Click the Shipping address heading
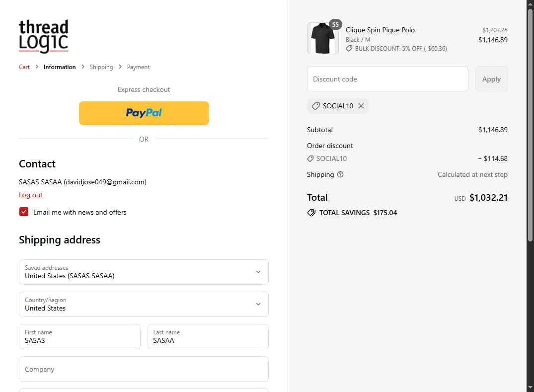Image resolution: width=534 pixels, height=392 pixels. tap(60, 240)
